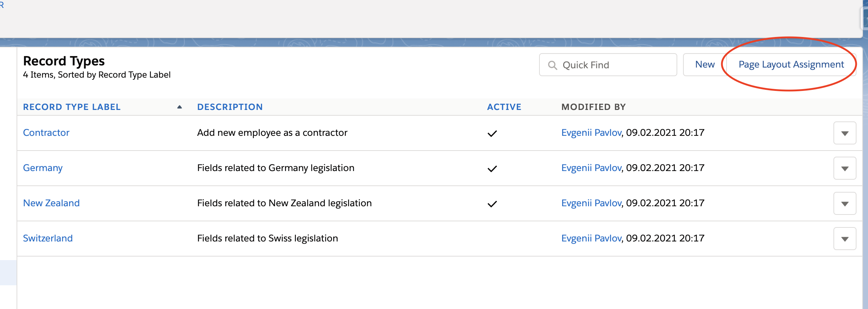
Task: Click the Contractor active checkmark
Action: click(x=492, y=133)
